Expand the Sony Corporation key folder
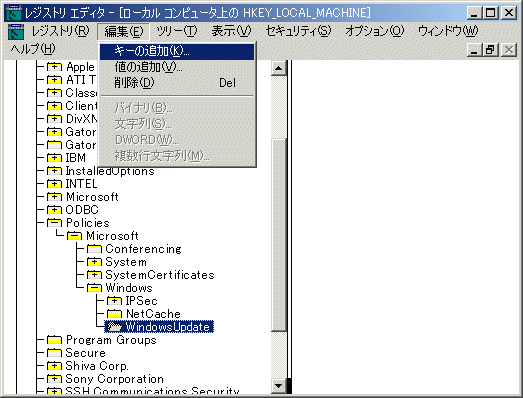This screenshot has height=398, width=523. pos(54,379)
